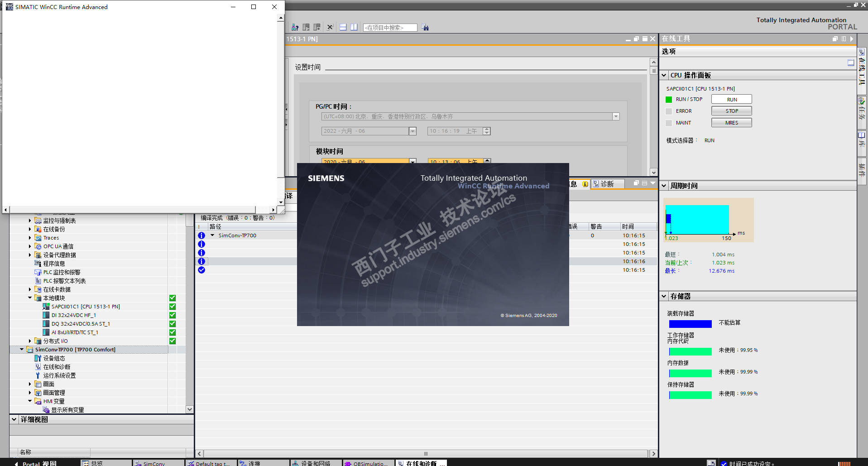The height and width of the screenshot is (466, 868).
Task: Open the PG/PC time zone dropdown
Action: coord(616,117)
